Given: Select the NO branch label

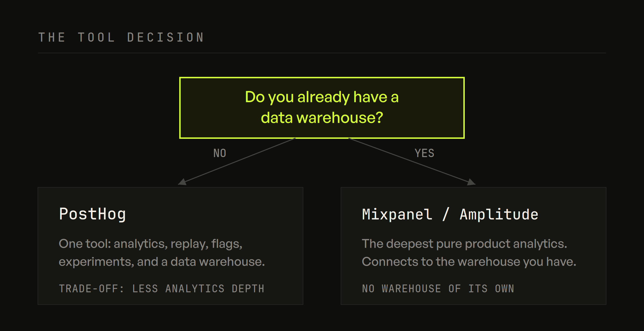Looking at the screenshot, I should (x=220, y=153).
